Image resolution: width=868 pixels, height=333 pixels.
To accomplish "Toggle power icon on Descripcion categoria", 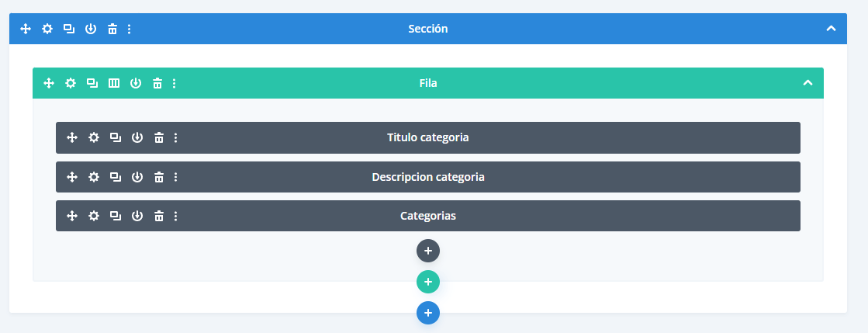I will [137, 177].
